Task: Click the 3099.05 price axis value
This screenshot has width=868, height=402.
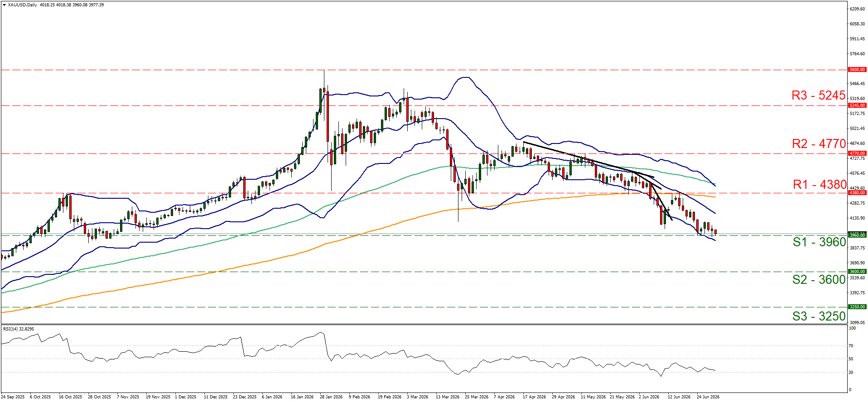Action: pos(857,323)
